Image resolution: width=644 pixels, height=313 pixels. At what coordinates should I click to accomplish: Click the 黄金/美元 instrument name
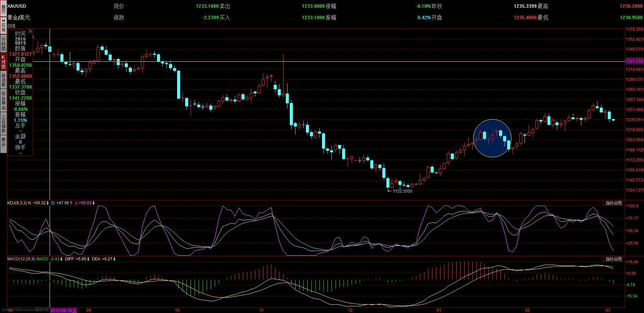19,17
